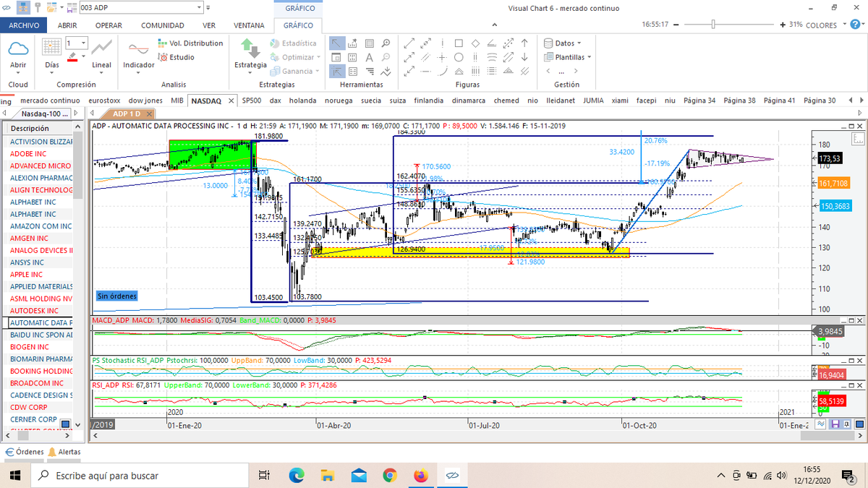Adjust the zoom slider handle
The image size is (868, 488).
click(x=713, y=24)
